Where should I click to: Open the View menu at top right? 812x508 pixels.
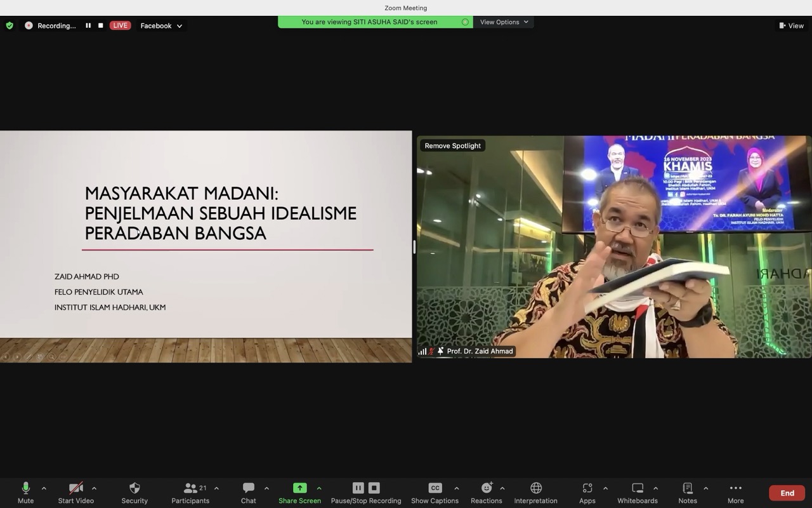792,26
